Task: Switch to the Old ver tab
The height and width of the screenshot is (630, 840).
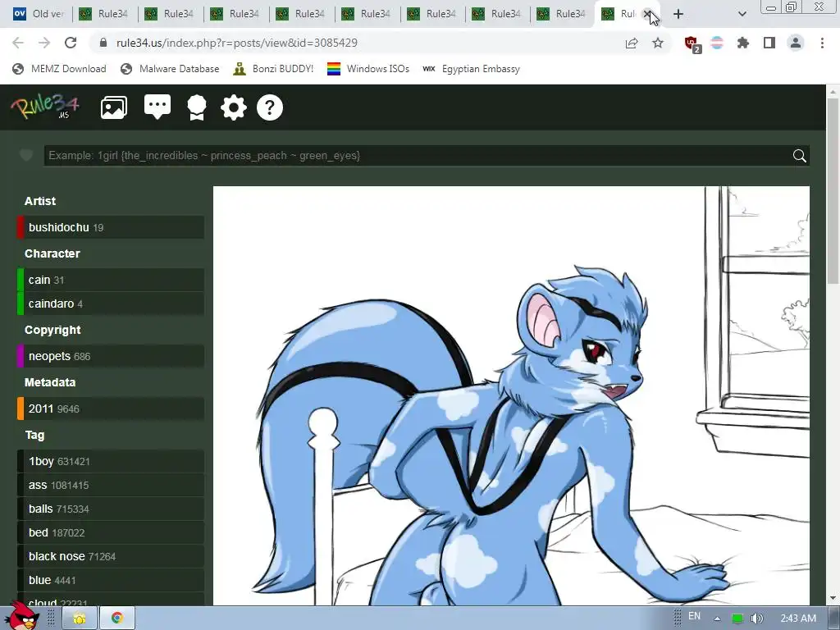Action: coord(38,14)
